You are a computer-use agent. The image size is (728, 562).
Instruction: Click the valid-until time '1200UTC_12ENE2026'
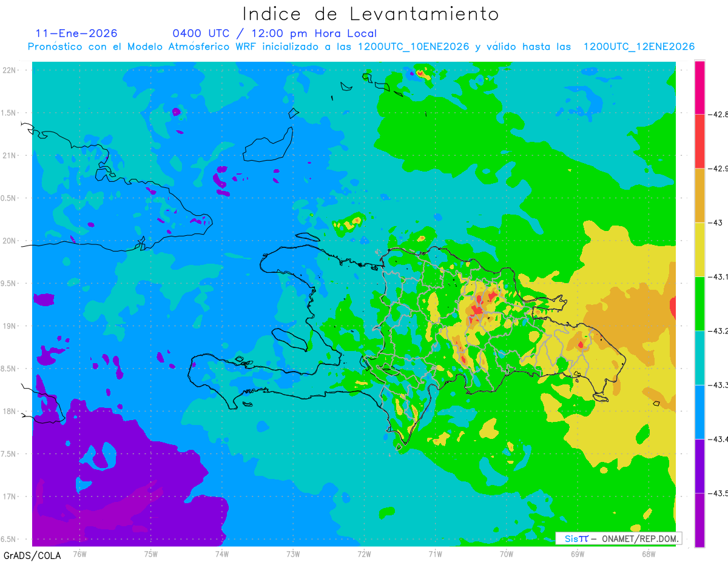click(639, 47)
